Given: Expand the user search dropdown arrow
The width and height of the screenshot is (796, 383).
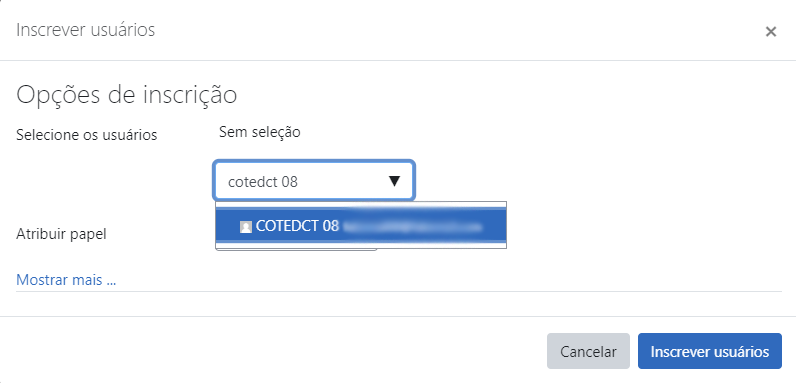Looking at the screenshot, I should 394,181.
